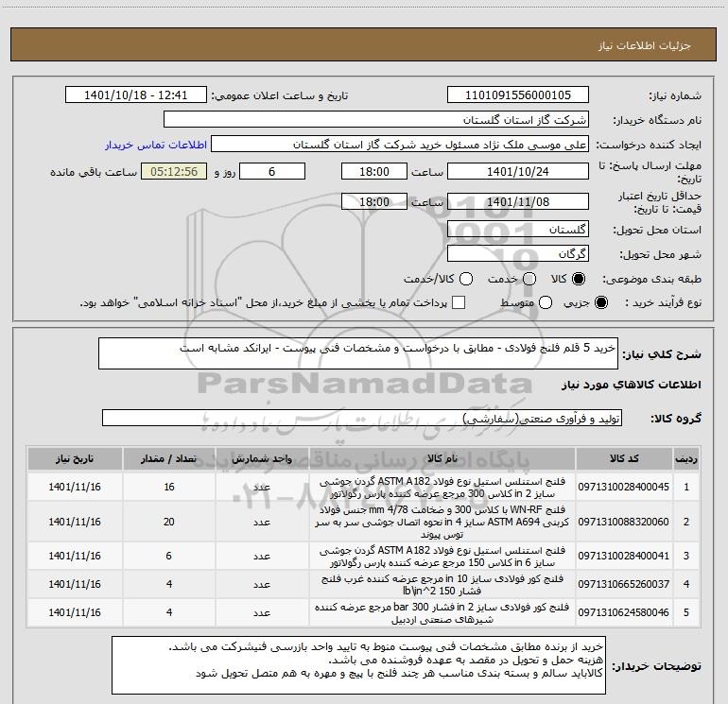The height and width of the screenshot is (704, 728).
Task: Click requester field علی موسی ملک نژاد
Action: pyautogui.click(x=399, y=145)
